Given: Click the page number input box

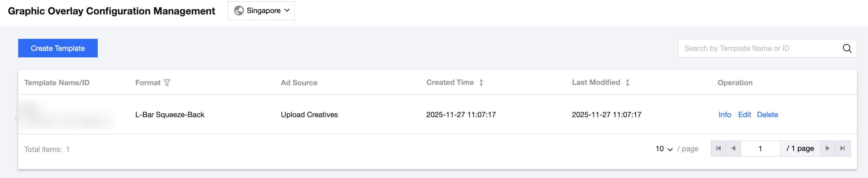Looking at the screenshot, I should (x=760, y=148).
